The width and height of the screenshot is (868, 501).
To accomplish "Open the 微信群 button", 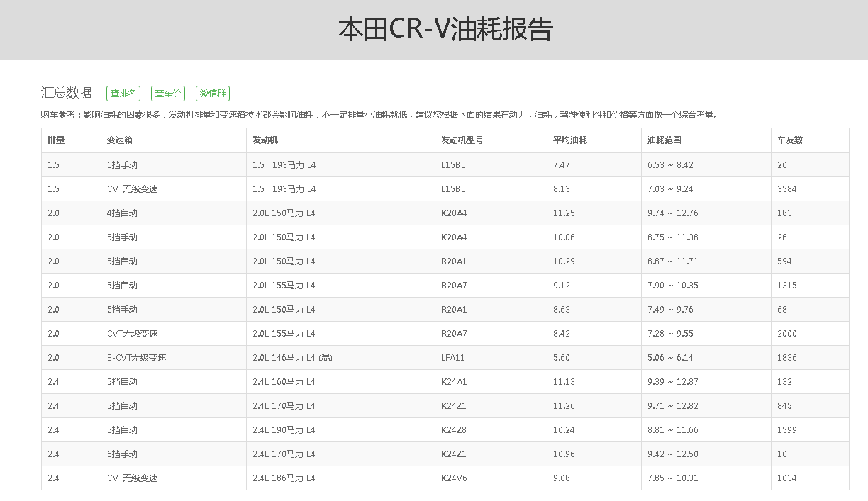I will [x=213, y=94].
